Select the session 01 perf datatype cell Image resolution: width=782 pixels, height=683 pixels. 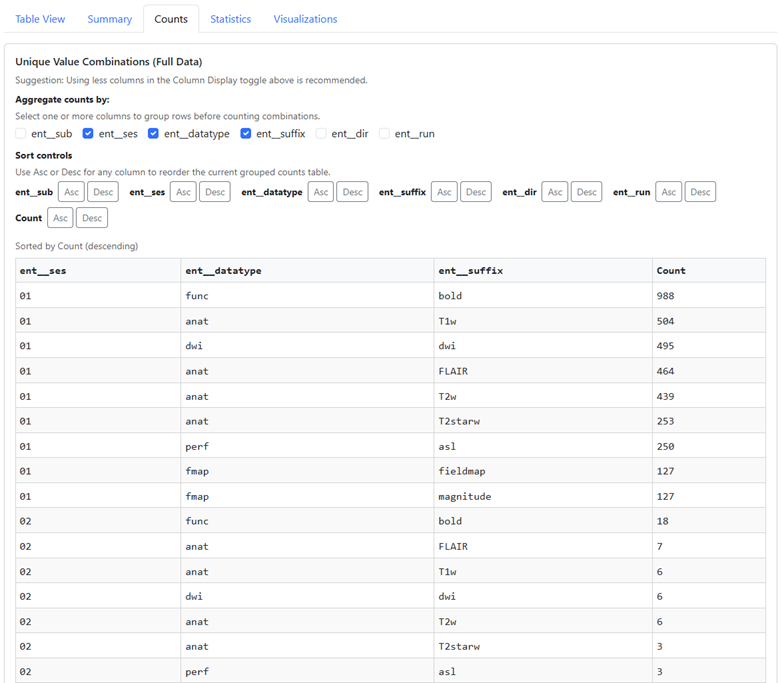click(307, 446)
